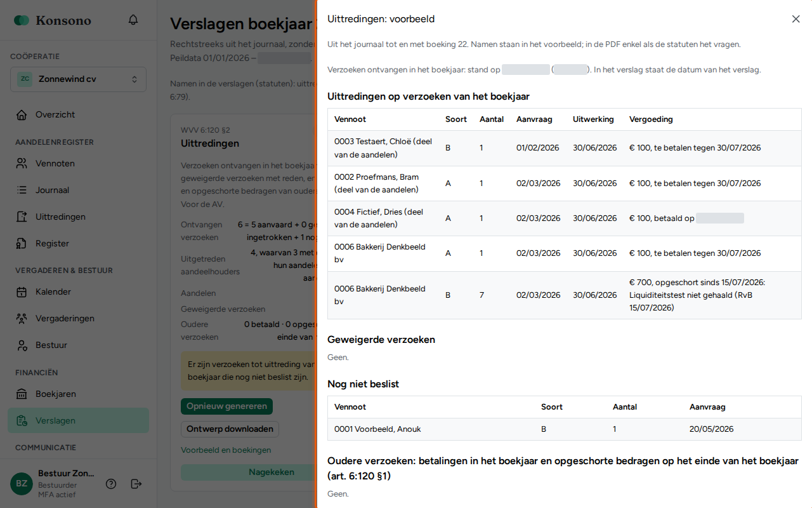
Task: Click the Geweigerde verzoeken heading
Action: click(381, 340)
